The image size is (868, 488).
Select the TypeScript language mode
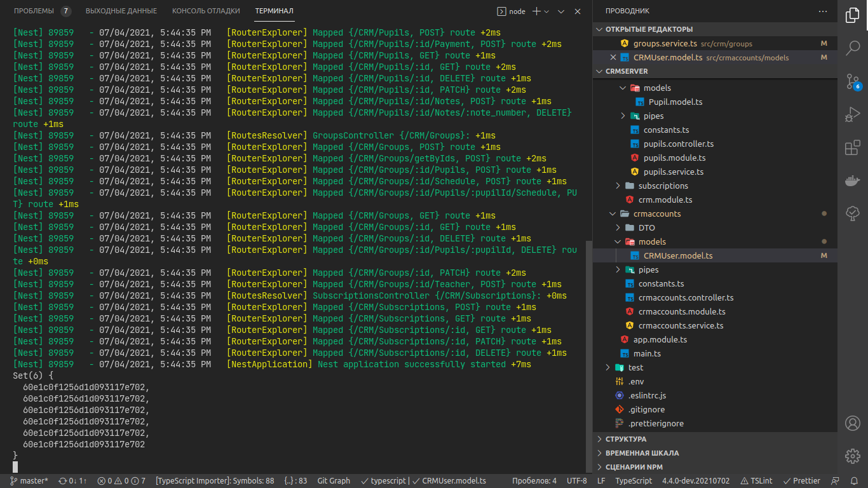(634, 481)
